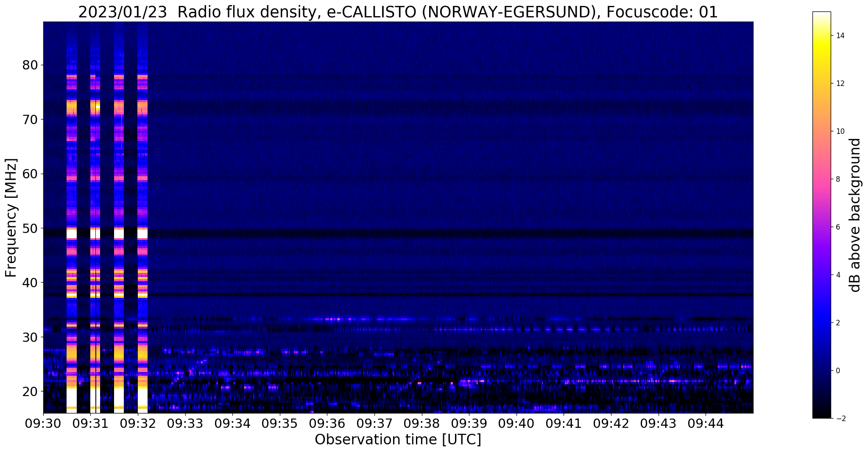Click the plot title text at top
This screenshot has width=868, height=452.
point(398,12)
